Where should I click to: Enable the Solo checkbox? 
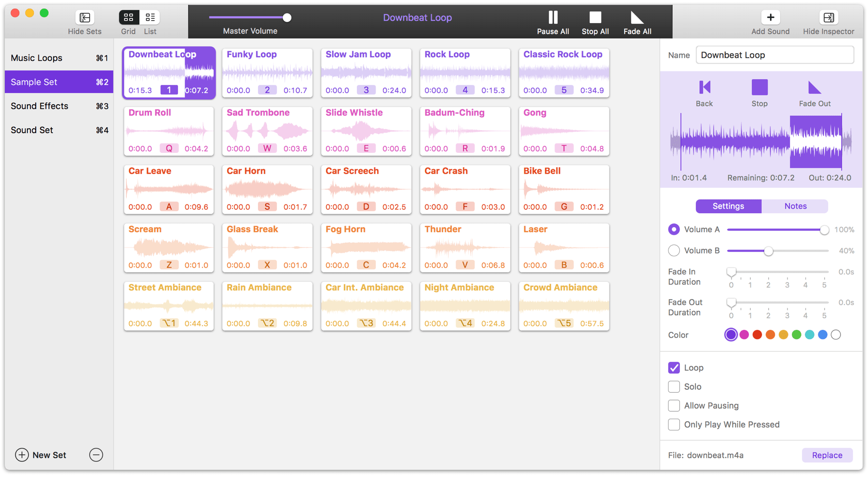(674, 387)
